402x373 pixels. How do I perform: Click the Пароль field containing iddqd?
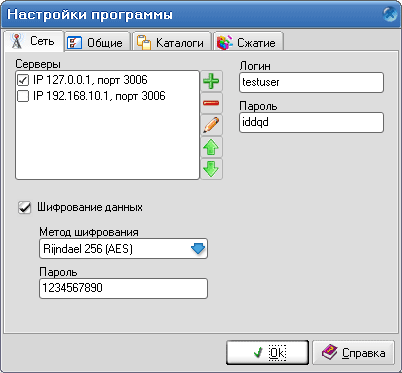click(x=311, y=122)
